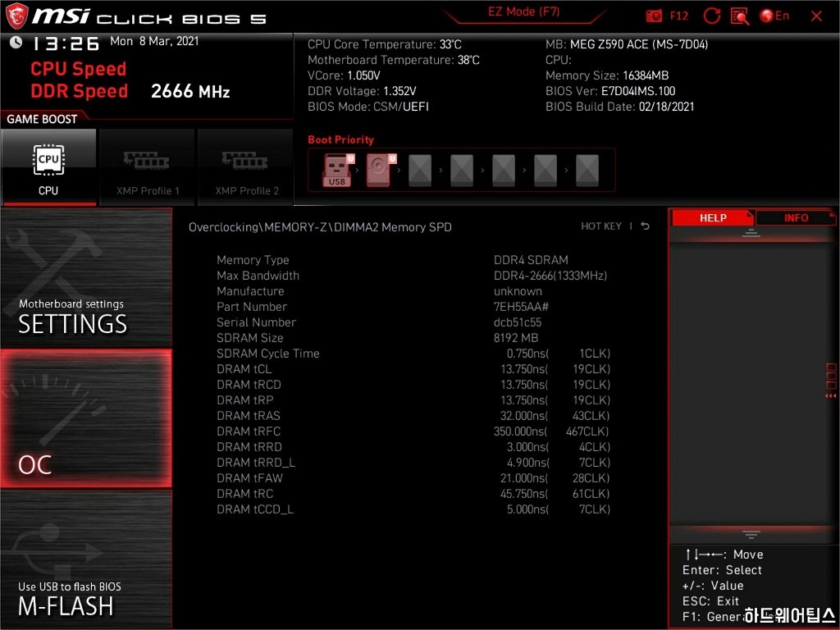Click the dcb51c55 serial value
The width and height of the screenshot is (840, 630).
tap(518, 322)
